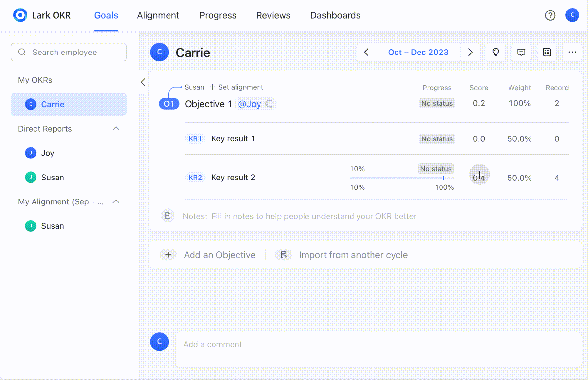Viewport: 588px width, 380px height.
Task: Click the KR2 badge
Action: [x=195, y=178]
